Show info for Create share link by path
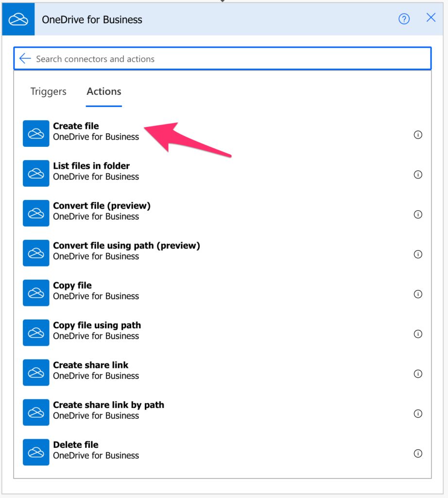The image size is (448, 498). coord(418,414)
